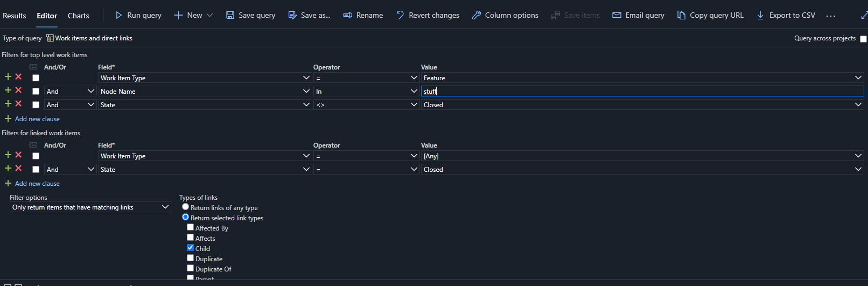This screenshot has width=868, height=286.
Task: Select Return links of any type
Action: [185, 207]
